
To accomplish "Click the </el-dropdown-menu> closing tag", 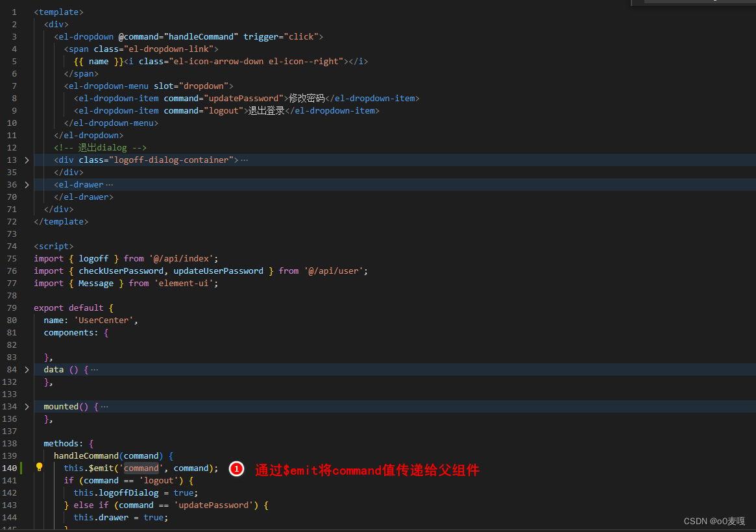I will [x=112, y=123].
